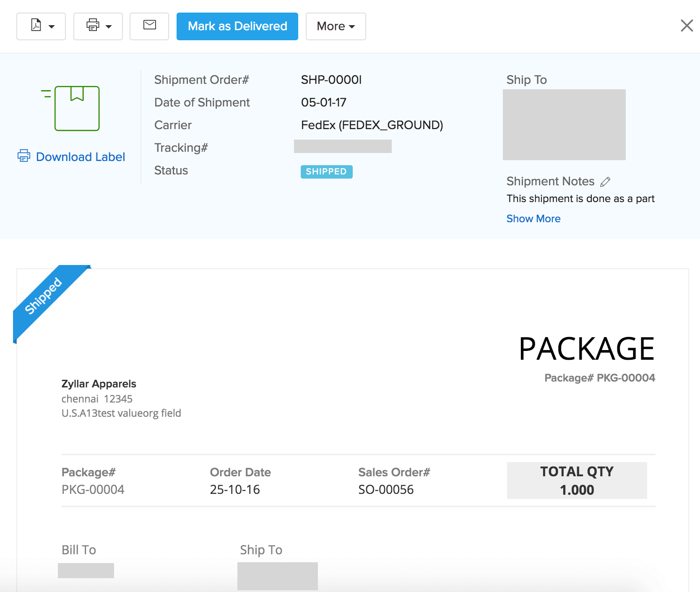Expand the print options dropdown arrow
The height and width of the screenshot is (592, 700).
109,26
